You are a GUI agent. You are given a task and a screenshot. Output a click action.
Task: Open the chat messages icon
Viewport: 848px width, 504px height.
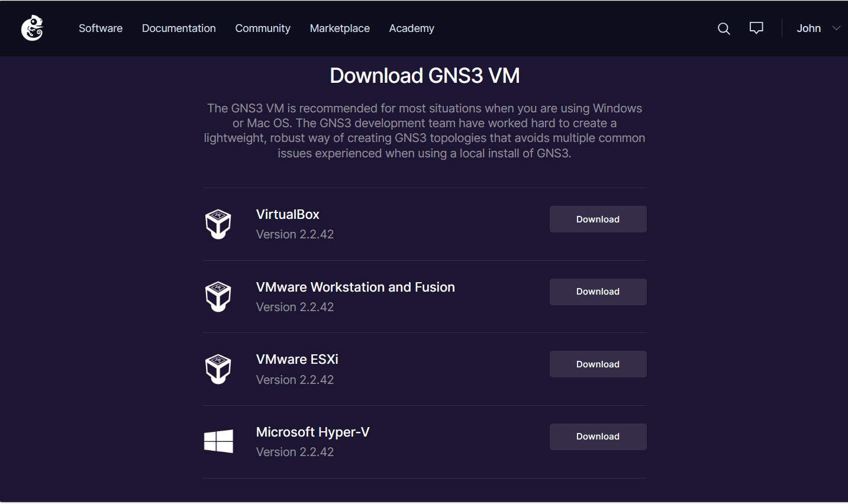point(756,28)
